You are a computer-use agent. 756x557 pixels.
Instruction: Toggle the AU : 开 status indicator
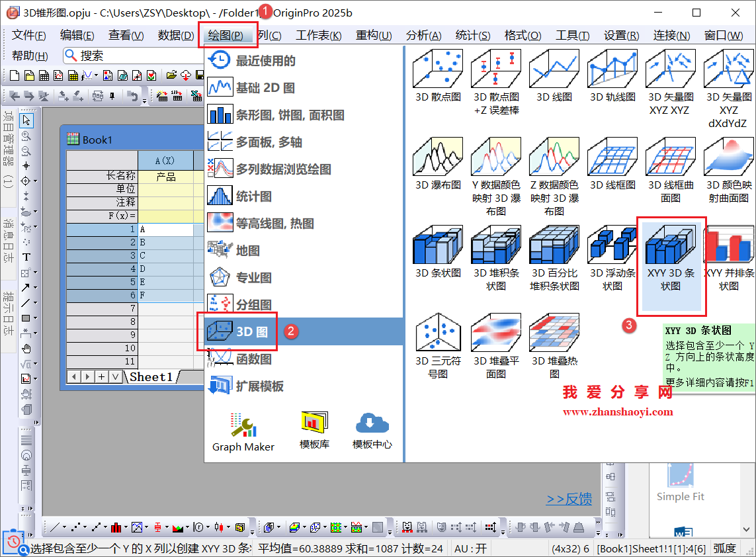(x=471, y=548)
